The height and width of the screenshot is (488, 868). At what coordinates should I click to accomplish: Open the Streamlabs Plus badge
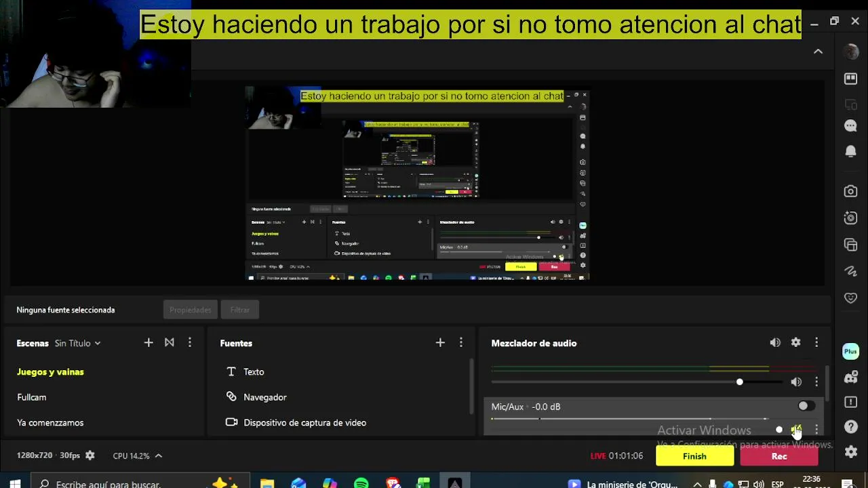tap(851, 351)
